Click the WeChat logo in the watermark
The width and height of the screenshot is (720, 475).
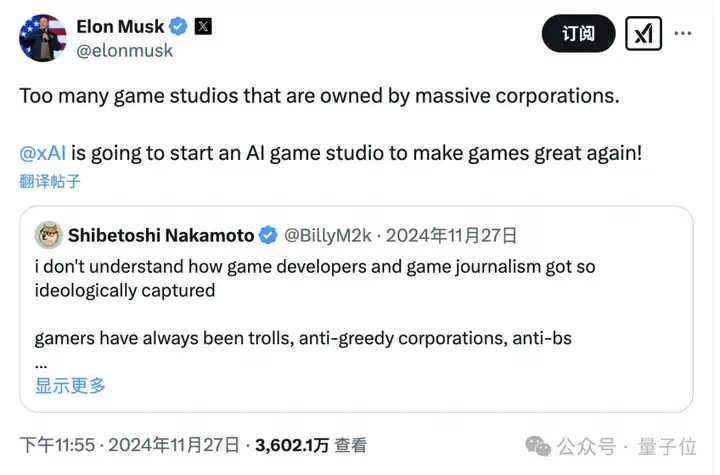538,446
